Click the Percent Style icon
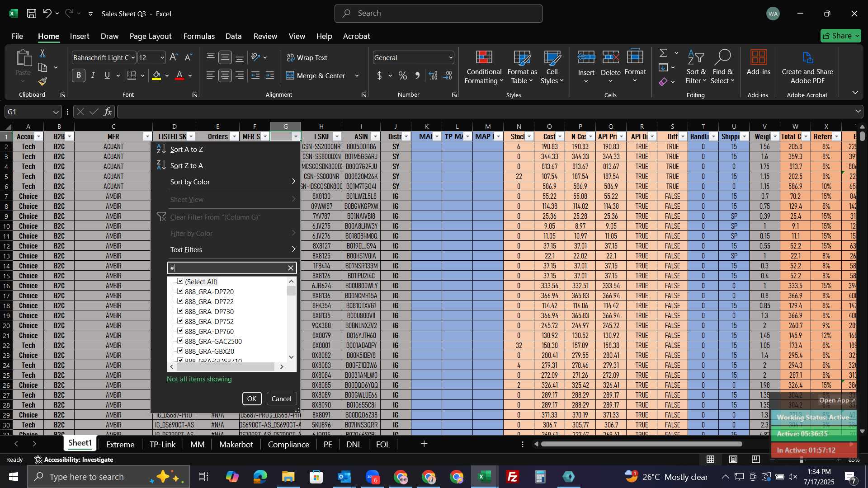This screenshot has height=488, width=868. (403, 75)
